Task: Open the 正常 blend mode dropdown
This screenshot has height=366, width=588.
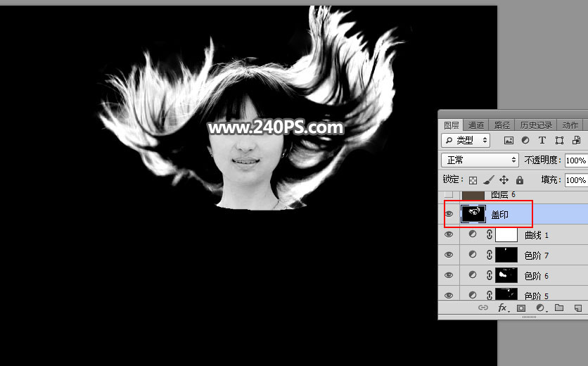Action: (x=480, y=160)
